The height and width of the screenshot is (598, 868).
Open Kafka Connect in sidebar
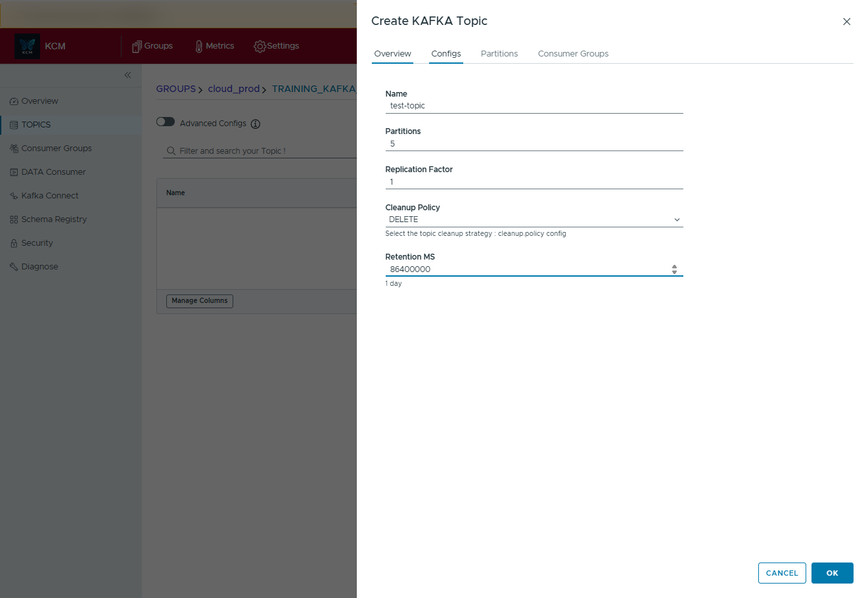pos(49,196)
